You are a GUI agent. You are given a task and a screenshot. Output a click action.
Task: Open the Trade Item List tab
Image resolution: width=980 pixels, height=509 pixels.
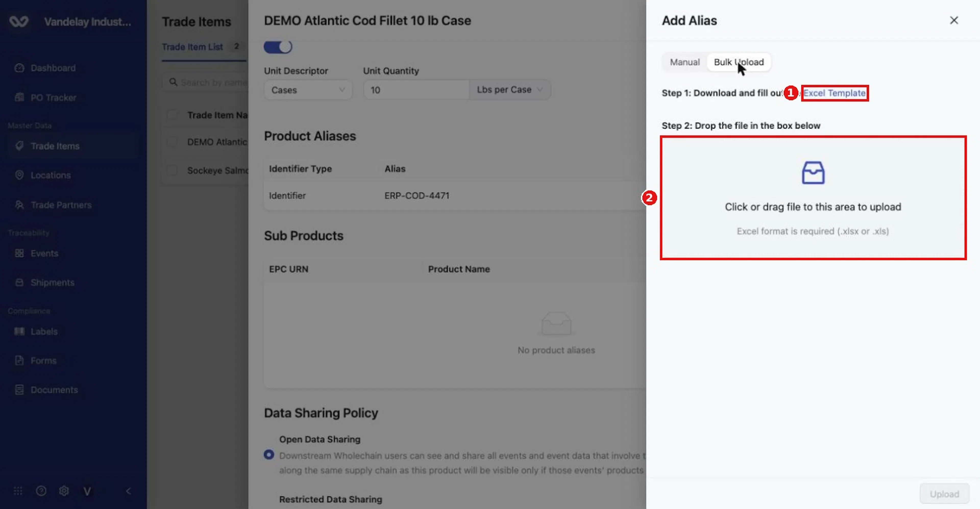click(192, 47)
